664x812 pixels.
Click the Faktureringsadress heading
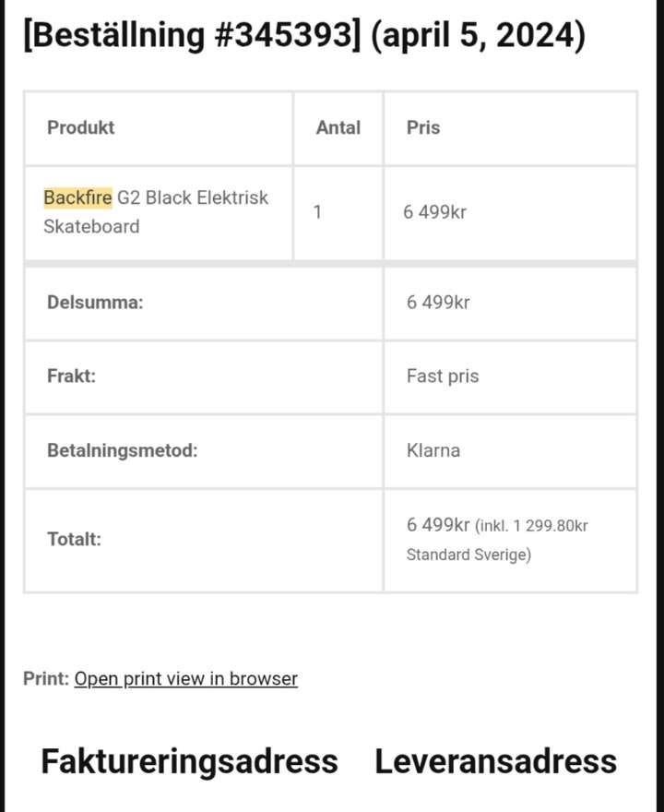click(x=189, y=761)
